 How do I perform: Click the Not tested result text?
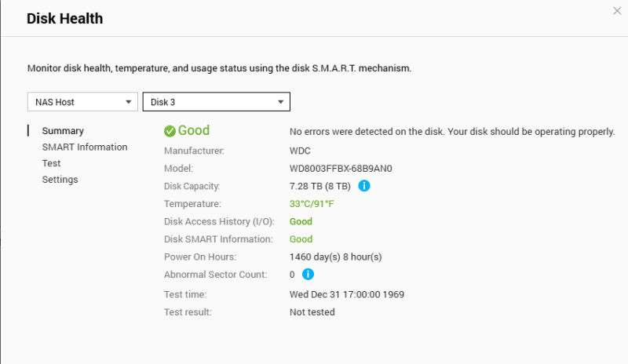(x=312, y=312)
